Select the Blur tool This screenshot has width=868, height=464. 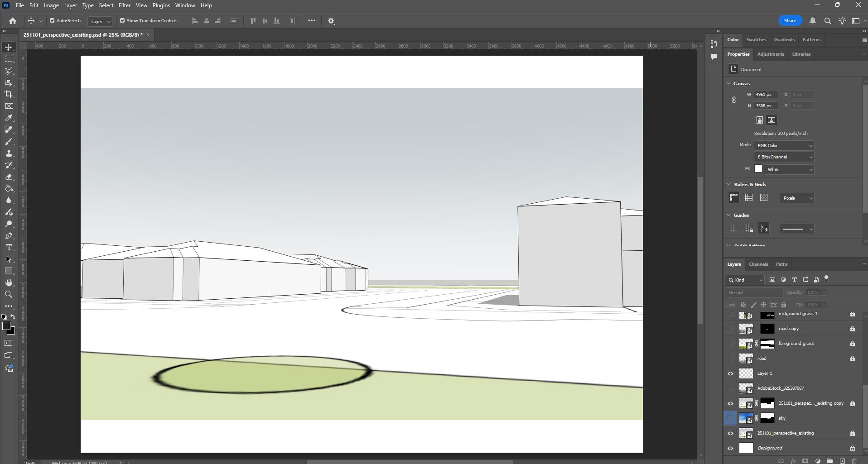(9, 201)
